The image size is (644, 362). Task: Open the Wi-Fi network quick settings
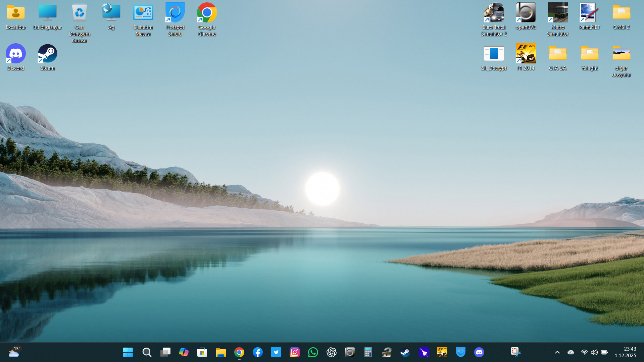tap(584, 352)
